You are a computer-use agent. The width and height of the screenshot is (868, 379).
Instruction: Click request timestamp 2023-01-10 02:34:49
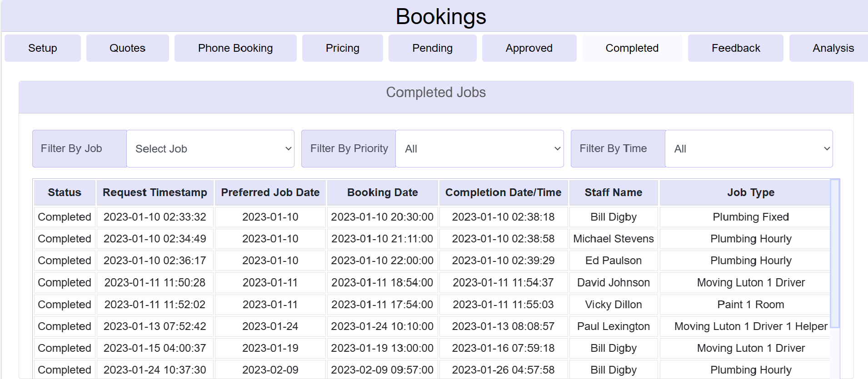[x=155, y=239]
